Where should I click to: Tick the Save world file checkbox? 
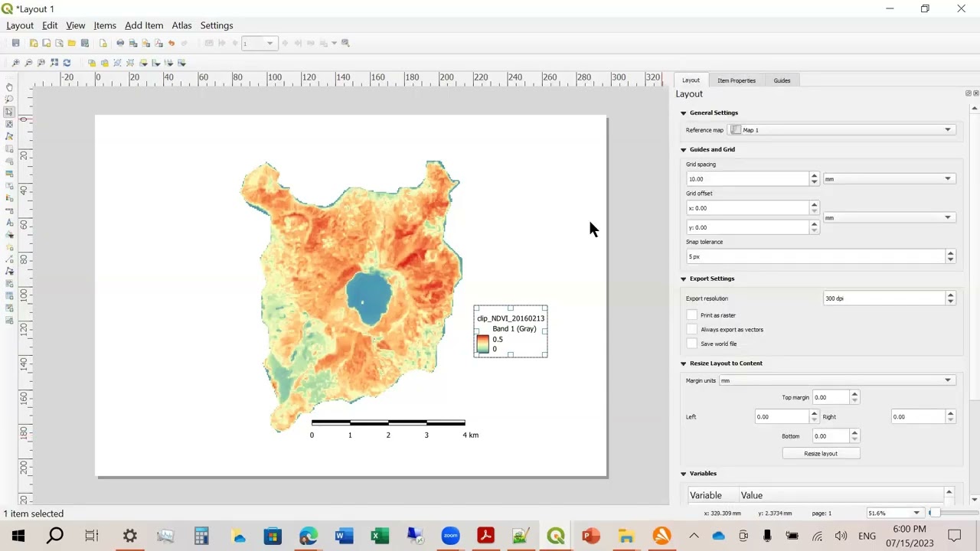(692, 344)
